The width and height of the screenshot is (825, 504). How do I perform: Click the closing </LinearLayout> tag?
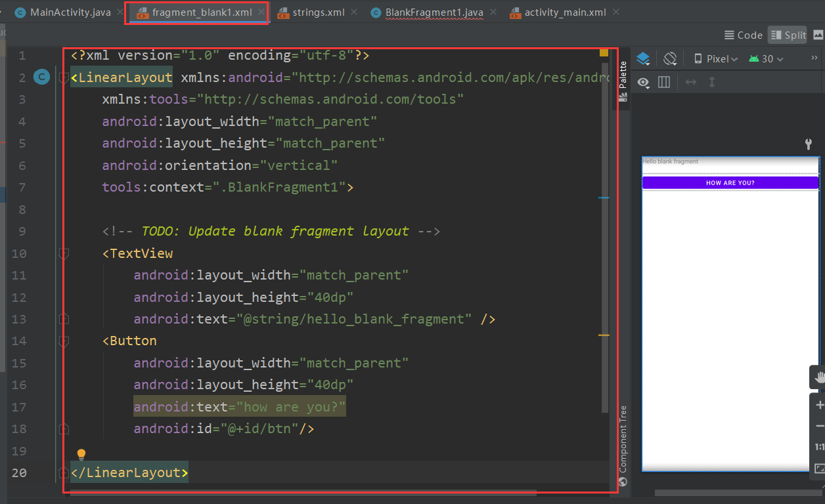pos(129,473)
